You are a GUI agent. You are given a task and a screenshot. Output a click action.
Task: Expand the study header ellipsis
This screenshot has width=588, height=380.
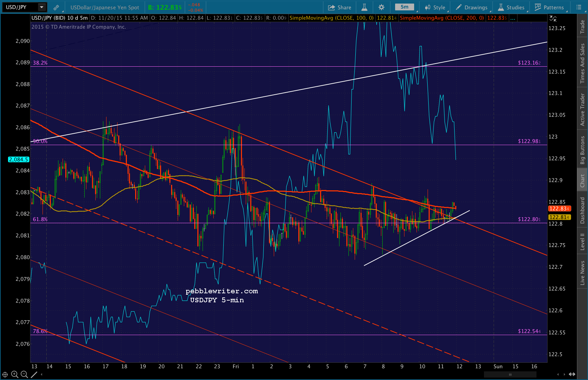click(513, 18)
